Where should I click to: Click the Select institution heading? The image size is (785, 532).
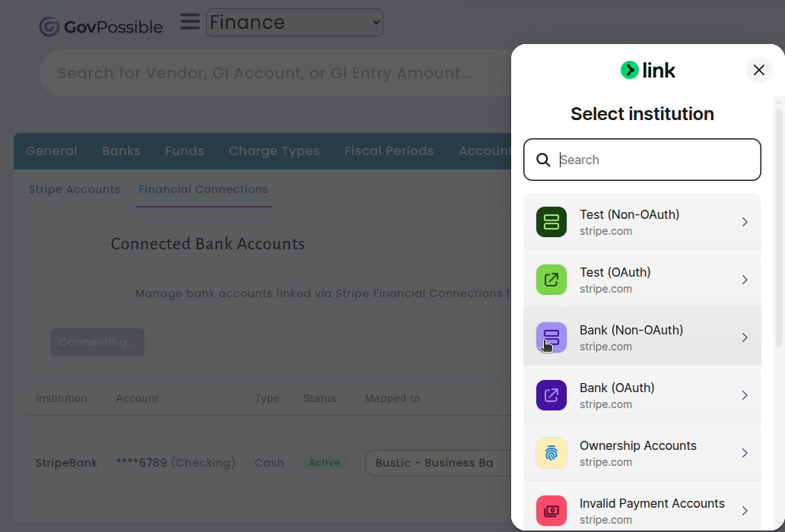tap(642, 114)
